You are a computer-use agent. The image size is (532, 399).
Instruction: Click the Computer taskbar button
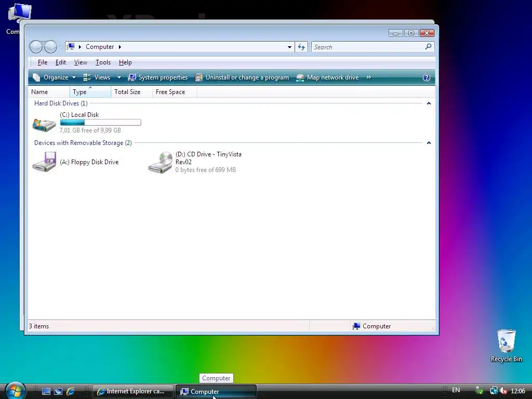tap(216, 391)
